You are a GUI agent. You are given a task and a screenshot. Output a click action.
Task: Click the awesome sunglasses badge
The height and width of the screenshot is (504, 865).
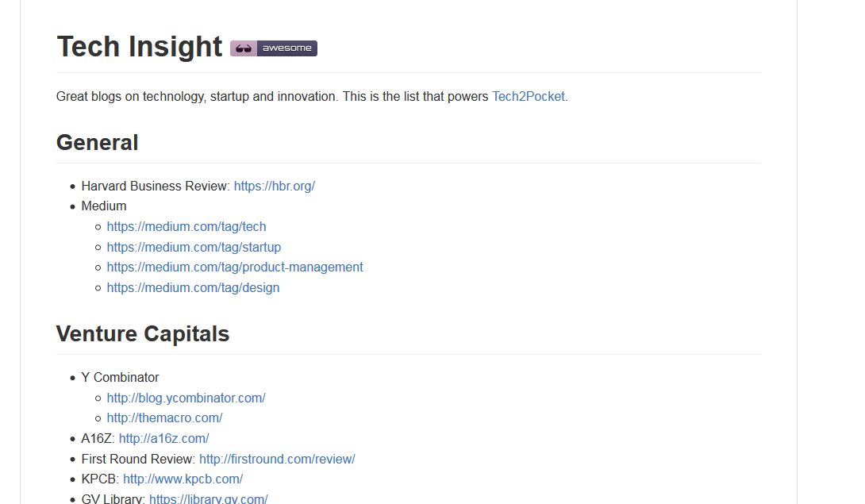[274, 48]
